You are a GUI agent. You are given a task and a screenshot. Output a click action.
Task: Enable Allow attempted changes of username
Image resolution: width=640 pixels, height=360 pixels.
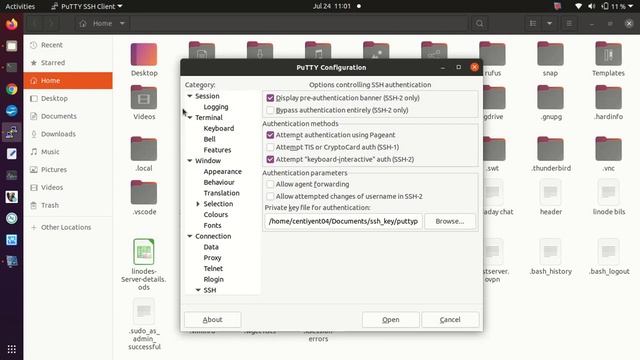pos(270,196)
